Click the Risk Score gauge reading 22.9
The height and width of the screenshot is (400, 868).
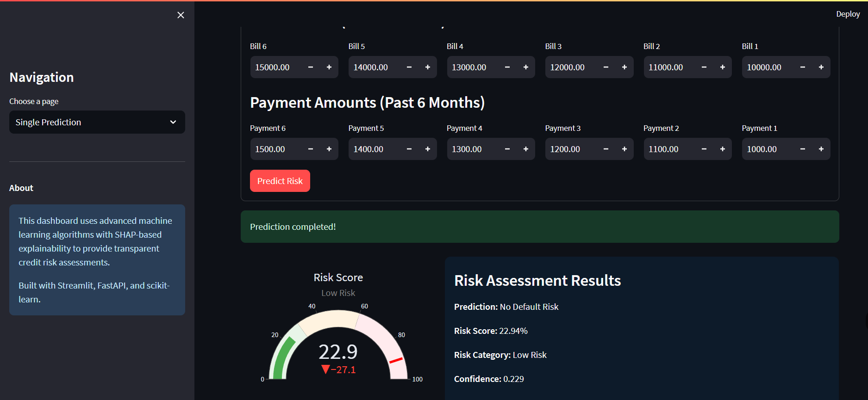[x=338, y=351]
